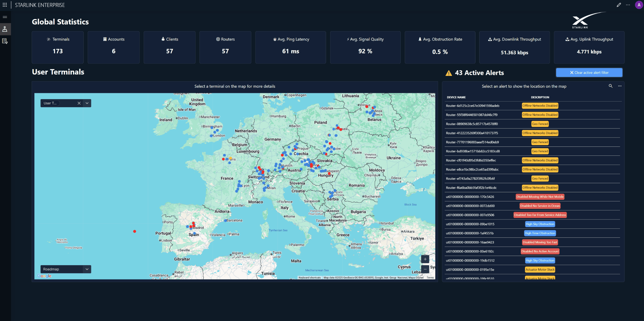Select alert Router-e8ce1bc98bc2ce65ad399abc
Screen dimensions: 644x321
[x=533, y=169]
